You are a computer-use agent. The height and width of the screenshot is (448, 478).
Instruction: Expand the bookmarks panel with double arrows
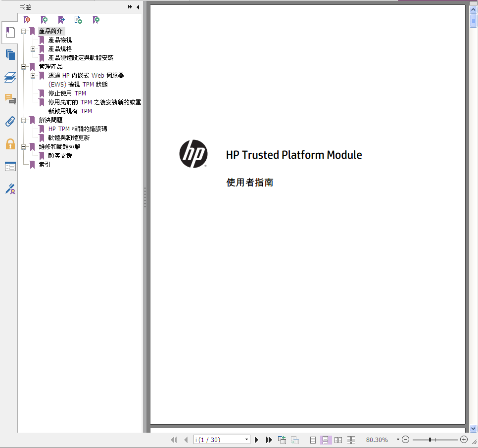coord(130,7)
